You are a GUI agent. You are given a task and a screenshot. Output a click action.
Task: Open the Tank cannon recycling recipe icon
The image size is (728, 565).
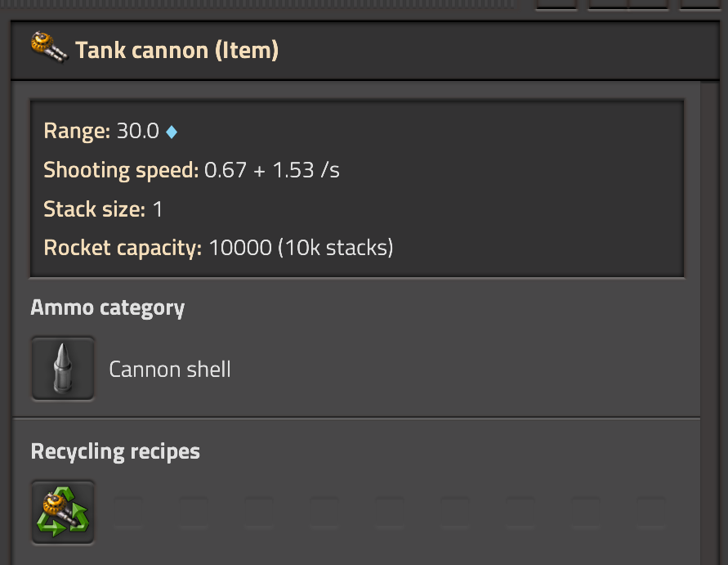63,512
